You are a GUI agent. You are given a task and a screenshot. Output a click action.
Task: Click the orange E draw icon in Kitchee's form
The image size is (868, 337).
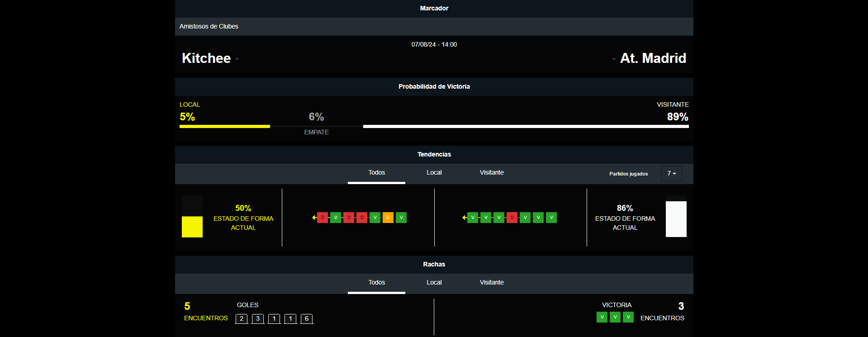pos(388,218)
